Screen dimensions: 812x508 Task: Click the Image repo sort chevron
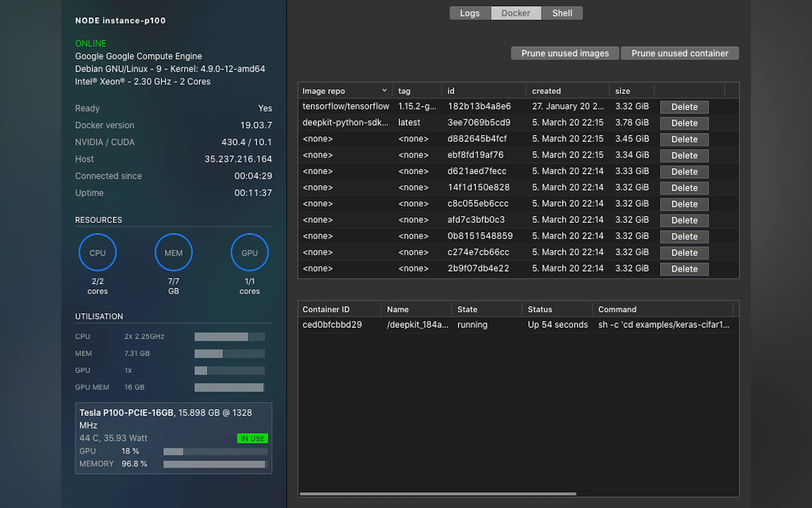click(384, 91)
